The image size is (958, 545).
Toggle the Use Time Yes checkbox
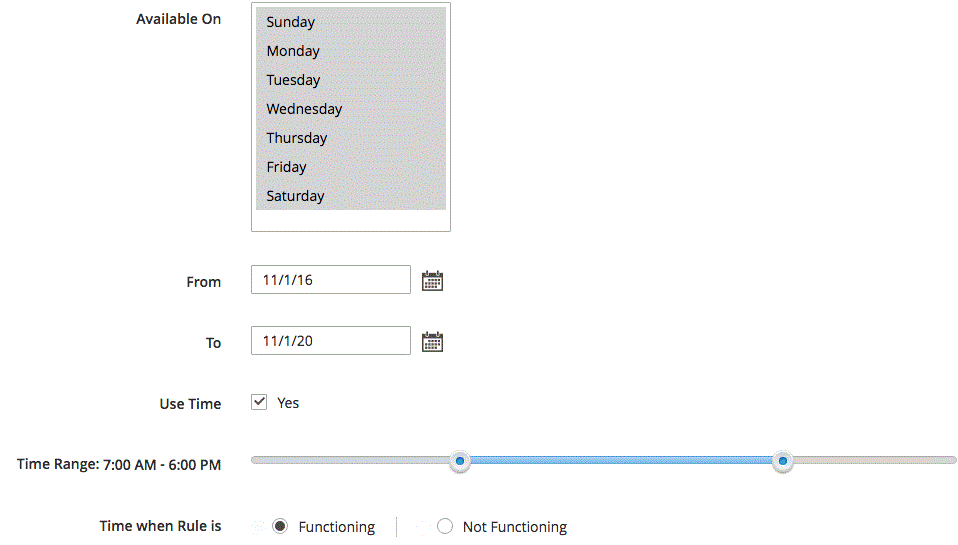point(259,402)
